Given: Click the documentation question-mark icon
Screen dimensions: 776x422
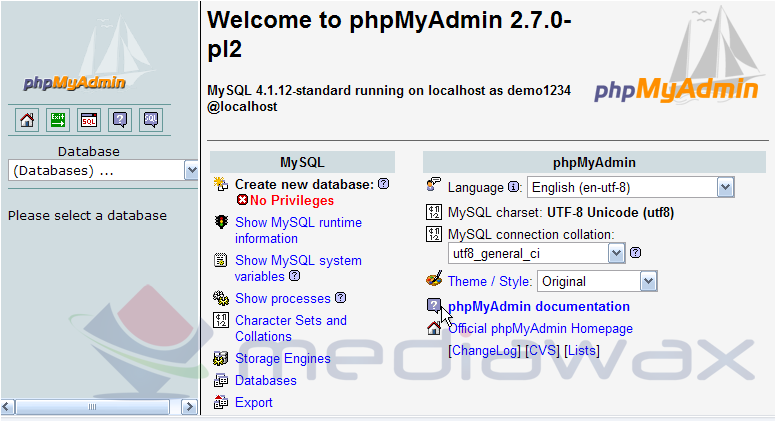Looking at the screenshot, I should pyautogui.click(x=434, y=305).
